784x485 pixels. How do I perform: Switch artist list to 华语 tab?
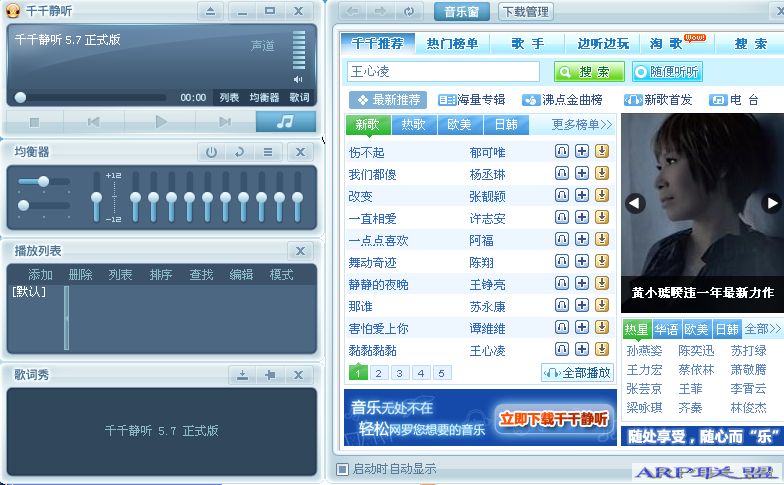pos(666,330)
